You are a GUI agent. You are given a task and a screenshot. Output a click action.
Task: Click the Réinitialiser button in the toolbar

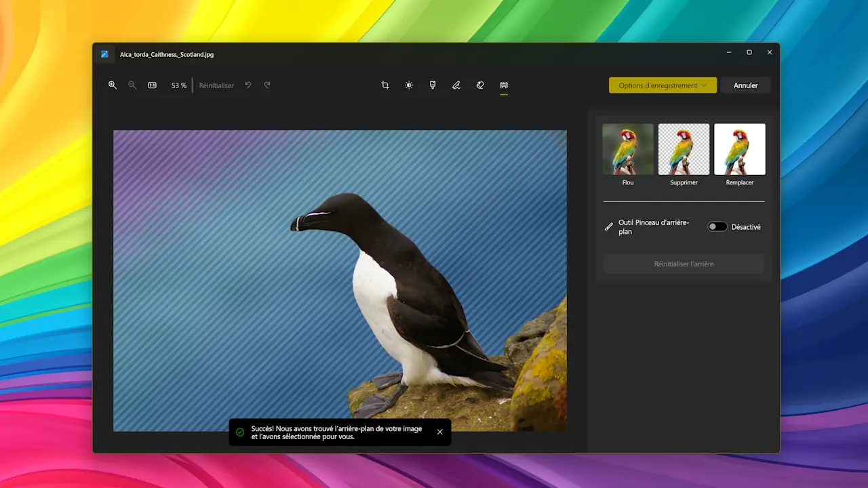click(x=216, y=85)
